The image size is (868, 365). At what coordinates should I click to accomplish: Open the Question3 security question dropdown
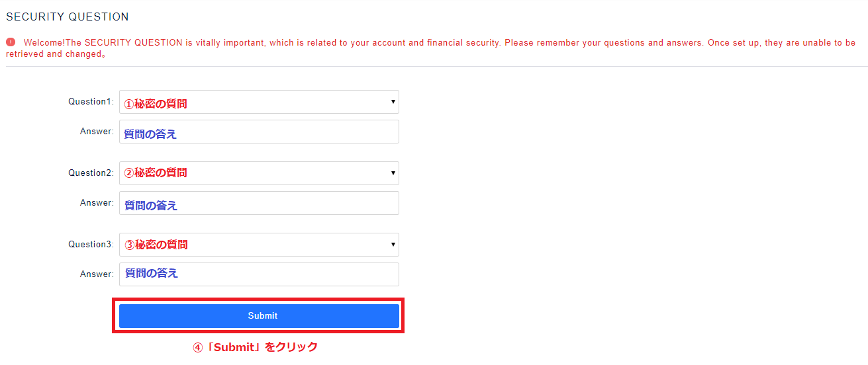point(259,245)
